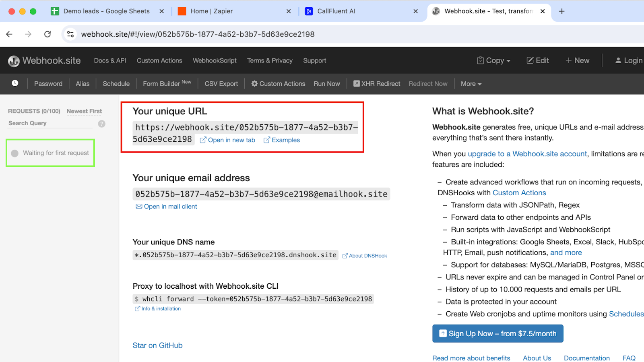644x362 pixels.
Task: Expand the More dropdown
Action: click(x=471, y=84)
